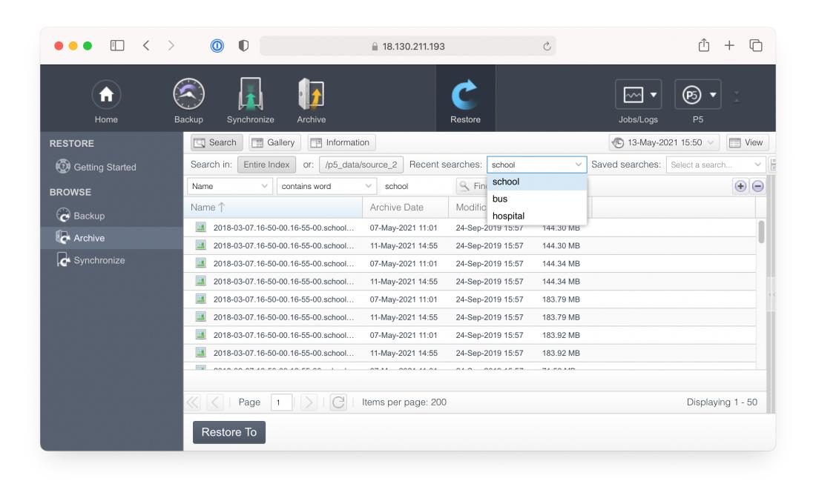Select Archive under Browse in sidebar

111,238
